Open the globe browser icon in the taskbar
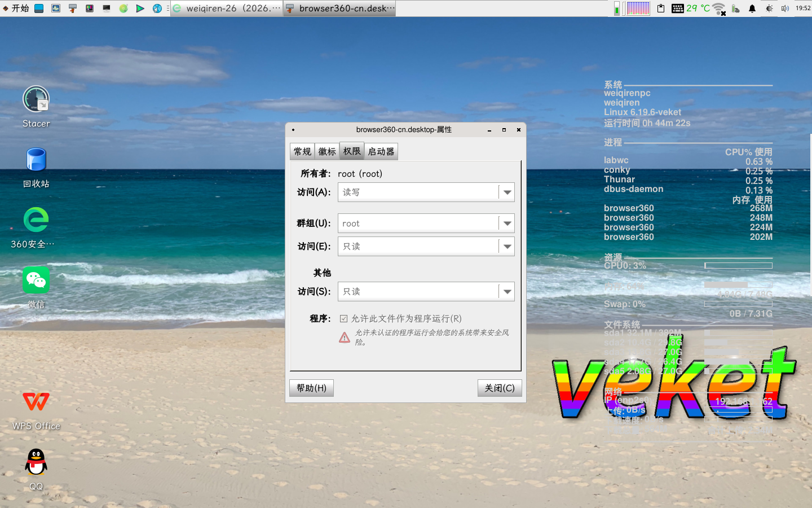This screenshot has height=508, width=812. tap(157, 8)
